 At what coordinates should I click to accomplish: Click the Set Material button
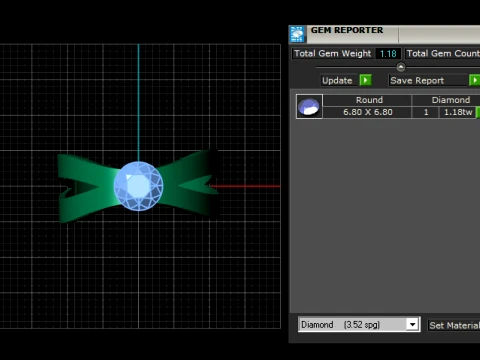[x=454, y=325]
